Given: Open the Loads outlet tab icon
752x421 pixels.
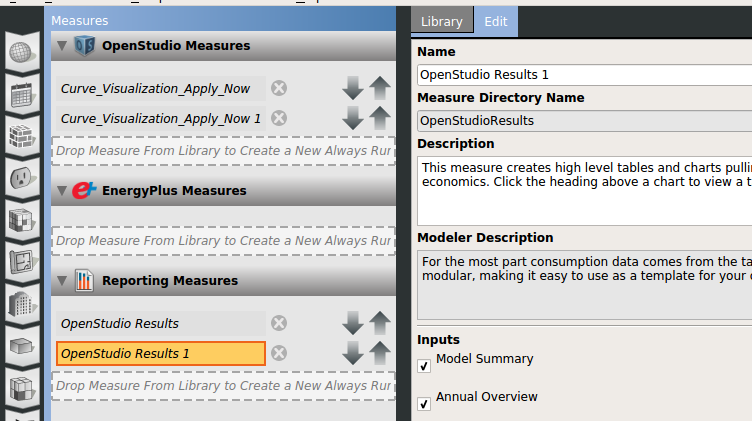Looking at the screenshot, I should pyautogui.click(x=21, y=178).
